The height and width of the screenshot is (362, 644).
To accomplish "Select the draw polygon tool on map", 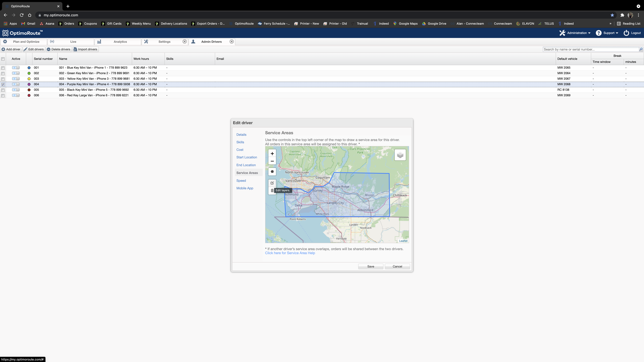I will tap(272, 172).
